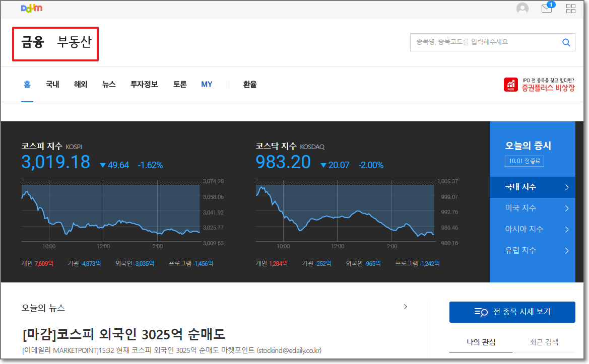Click KOSDAQ 외국인 -965억 figure
This screenshot has height=364, width=589.
tap(363, 264)
